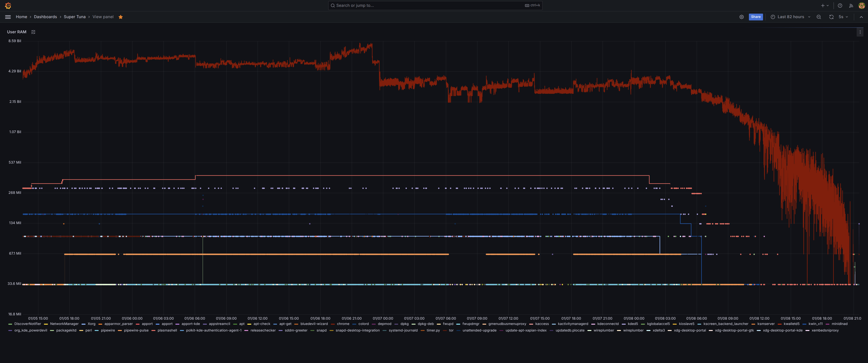Go to Dashboards breadcrumb

45,17
